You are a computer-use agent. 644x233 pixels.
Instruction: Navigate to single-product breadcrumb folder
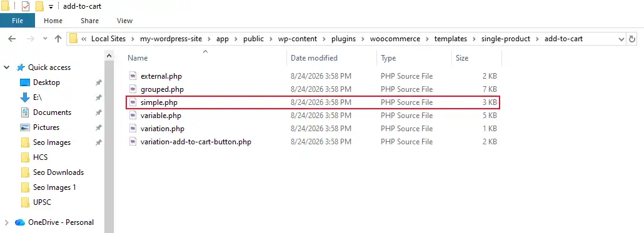(x=506, y=39)
